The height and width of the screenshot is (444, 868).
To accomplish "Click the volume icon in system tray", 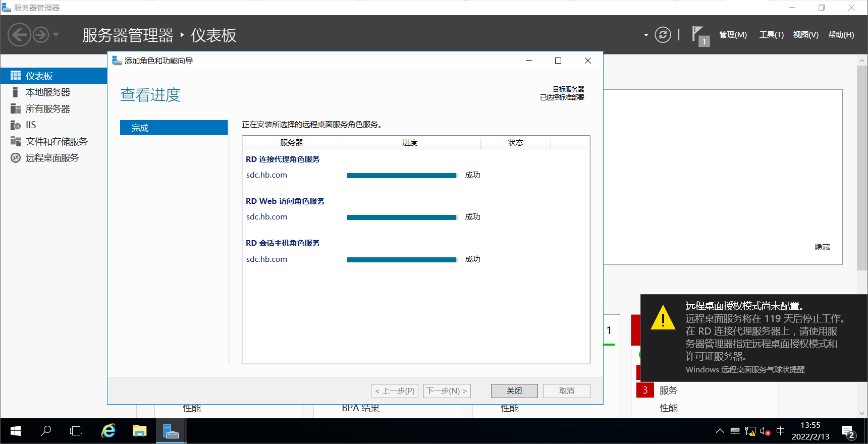I will click(765, 431).
